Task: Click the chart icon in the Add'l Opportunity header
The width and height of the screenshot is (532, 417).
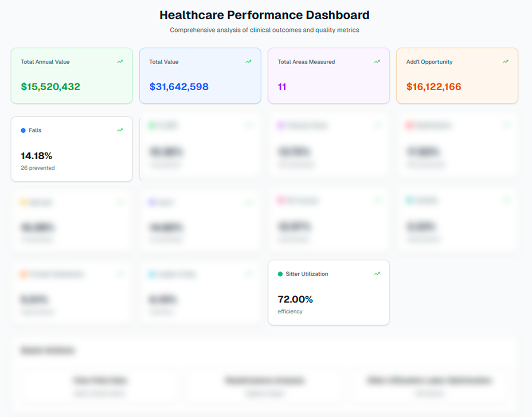Action: click(x=505, y=62)
